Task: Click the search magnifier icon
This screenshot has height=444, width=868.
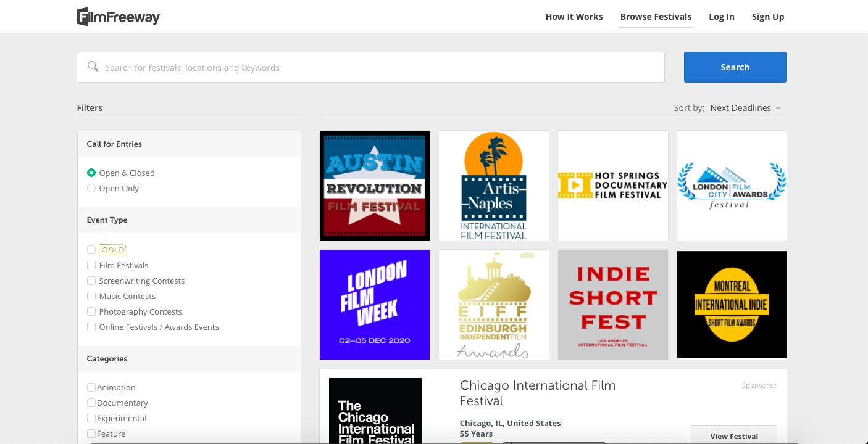Action: (x=93, y=67)
